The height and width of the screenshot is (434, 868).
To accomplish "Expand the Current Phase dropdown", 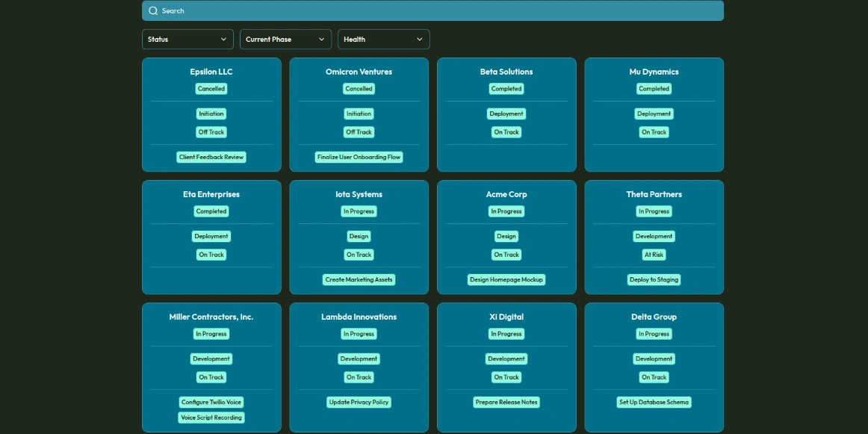I will [x=286, y=39].
